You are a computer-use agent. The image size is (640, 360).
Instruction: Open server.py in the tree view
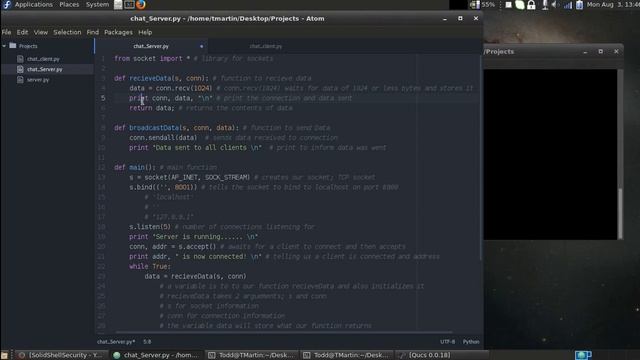click(38, 80)
